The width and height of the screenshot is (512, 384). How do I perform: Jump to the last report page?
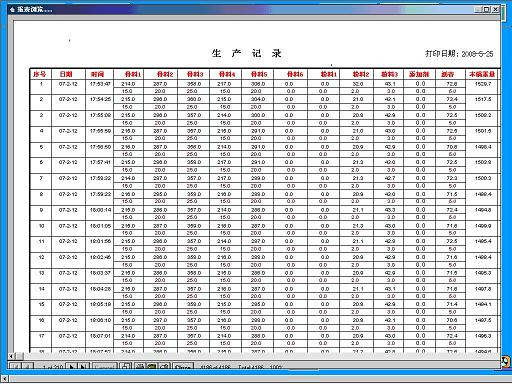(x=84, y=367)
